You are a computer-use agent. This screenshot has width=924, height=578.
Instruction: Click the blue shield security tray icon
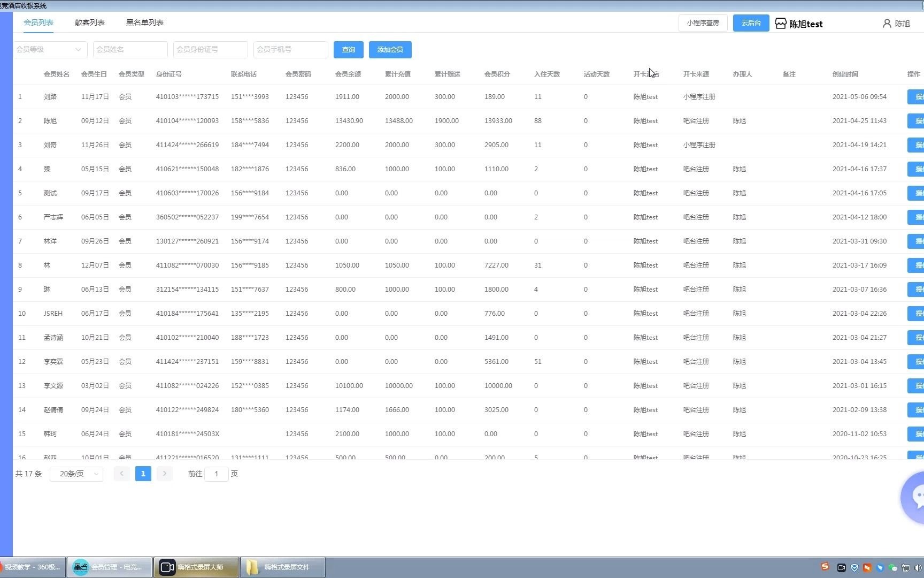(854, 567)
